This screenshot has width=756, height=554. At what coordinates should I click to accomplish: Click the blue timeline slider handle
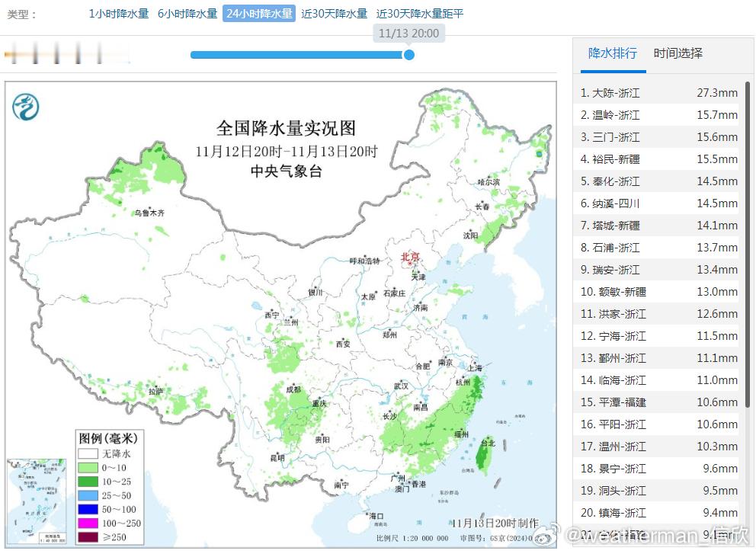(408, 55)
